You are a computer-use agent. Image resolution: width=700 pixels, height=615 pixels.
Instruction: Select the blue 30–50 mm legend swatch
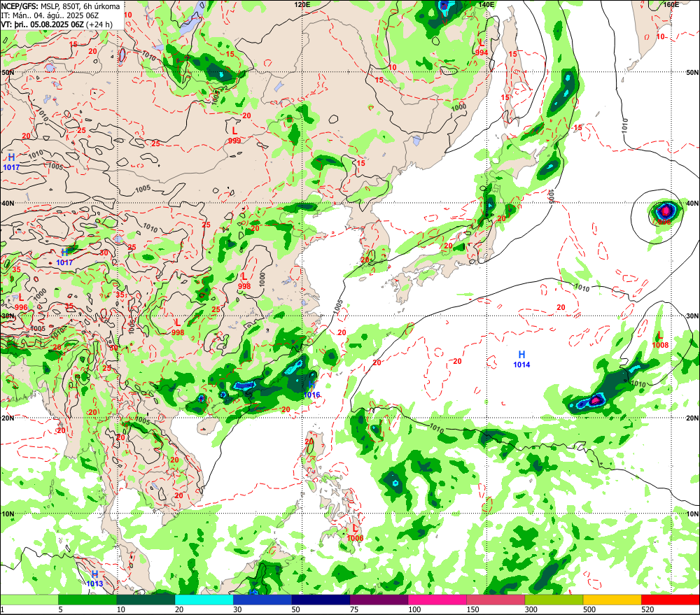pos(262,600)
